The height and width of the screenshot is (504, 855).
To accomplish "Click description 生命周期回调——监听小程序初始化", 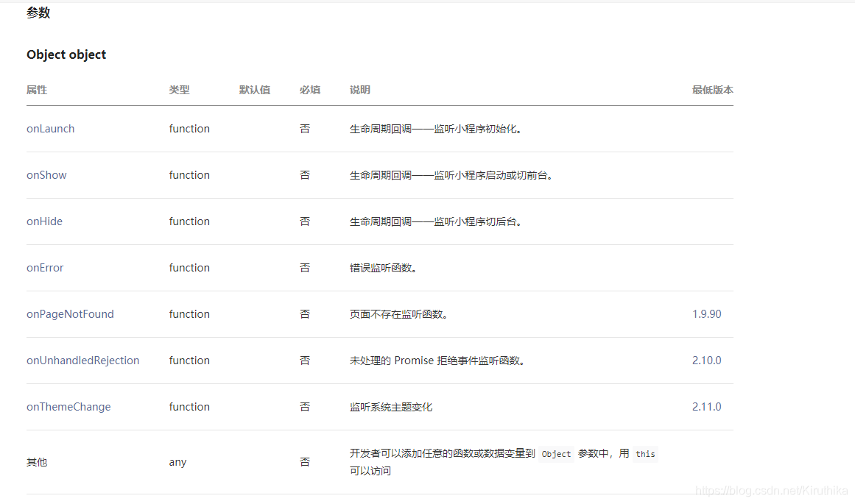I will coord(435,129).
